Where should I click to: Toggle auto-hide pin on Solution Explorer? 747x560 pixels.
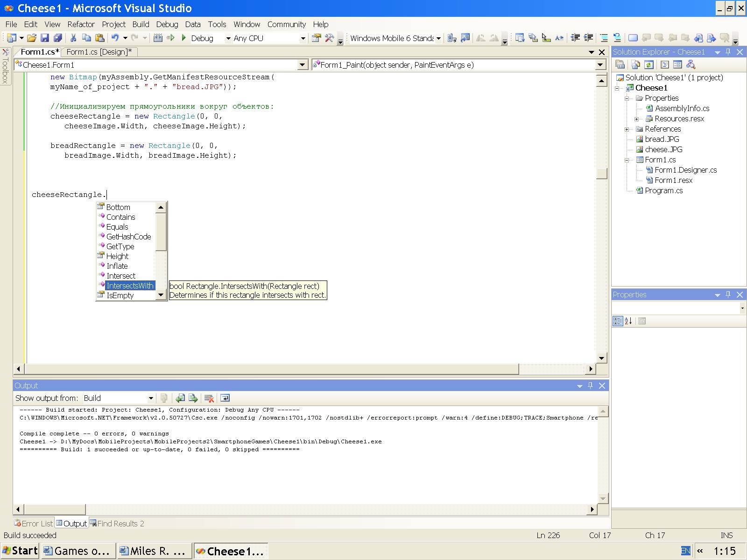pyautogui.click(x=728, y=52)
